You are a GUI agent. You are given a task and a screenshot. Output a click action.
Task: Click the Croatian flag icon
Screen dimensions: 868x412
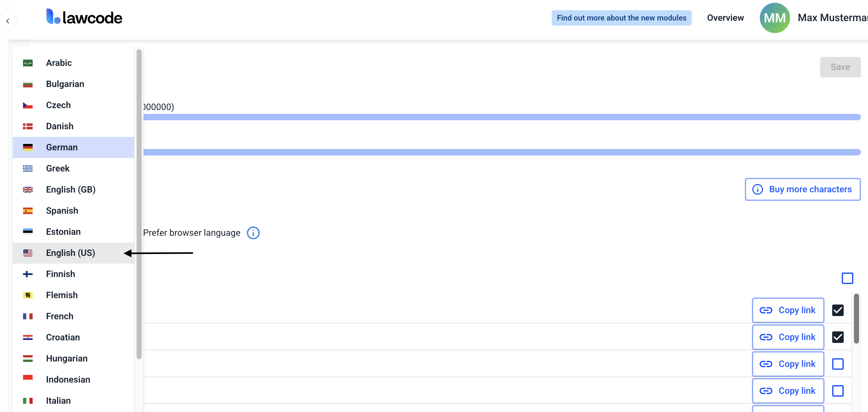pyautogui.click(x=28, y=337)
